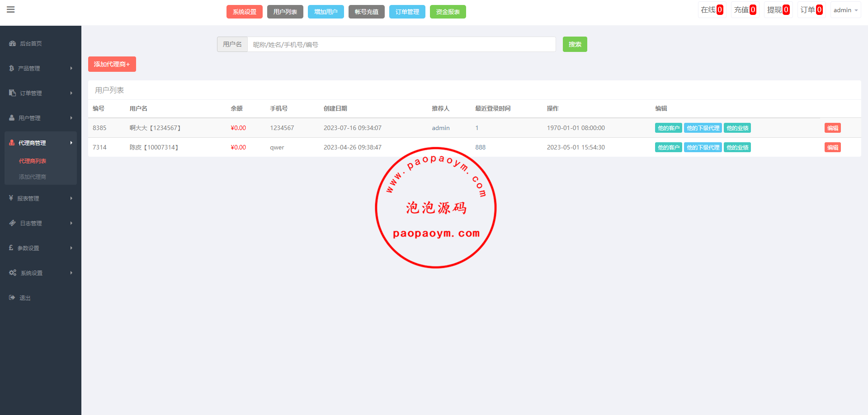The height and width of the screenshot is (415, 868).
Task: Click the yen icon for 报表管理
Action: point(11,198)
